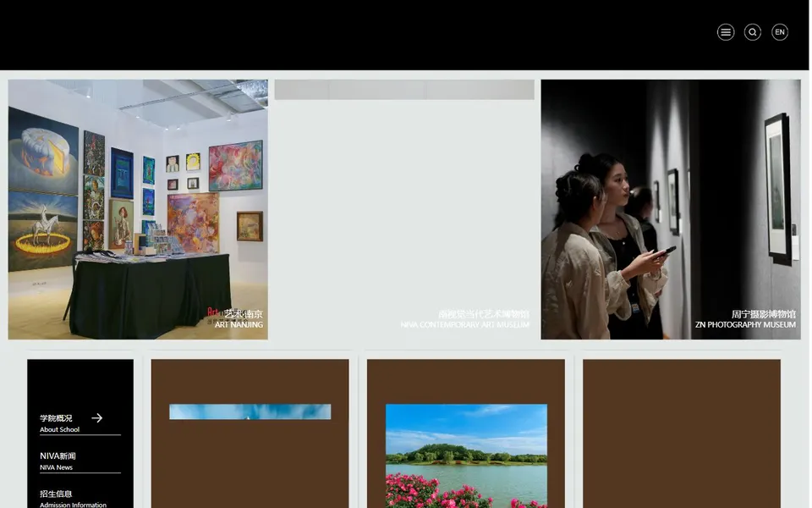Open the Admission Information menu item
The height and width of the screenshot is (508, 812).
tap(73, 498)
